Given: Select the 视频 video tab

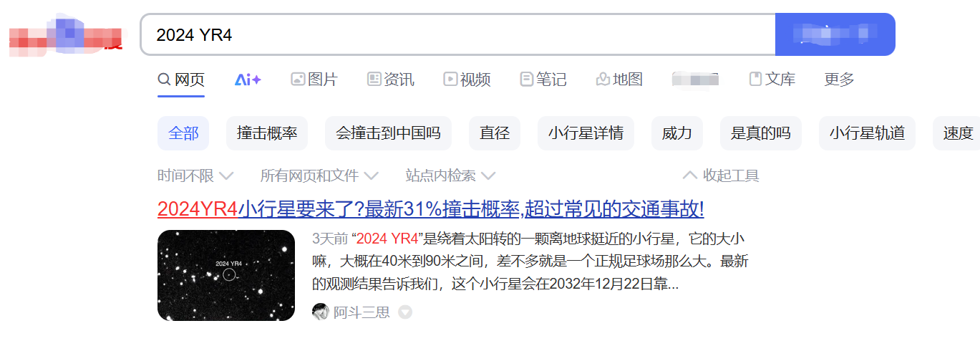Looking at the screenshot, I should (x=467, y=80).
